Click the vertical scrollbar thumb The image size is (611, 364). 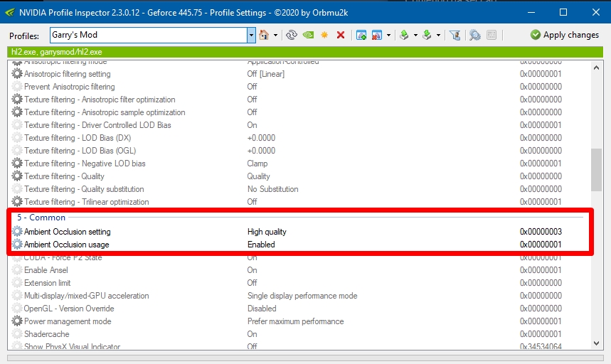tap(596, 170)
